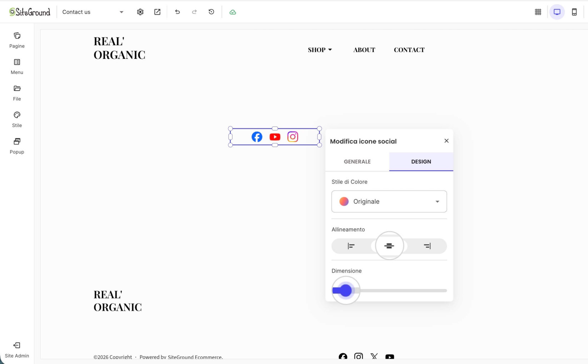
Task: Click the cloud save status icon
Action: point(233,12)
